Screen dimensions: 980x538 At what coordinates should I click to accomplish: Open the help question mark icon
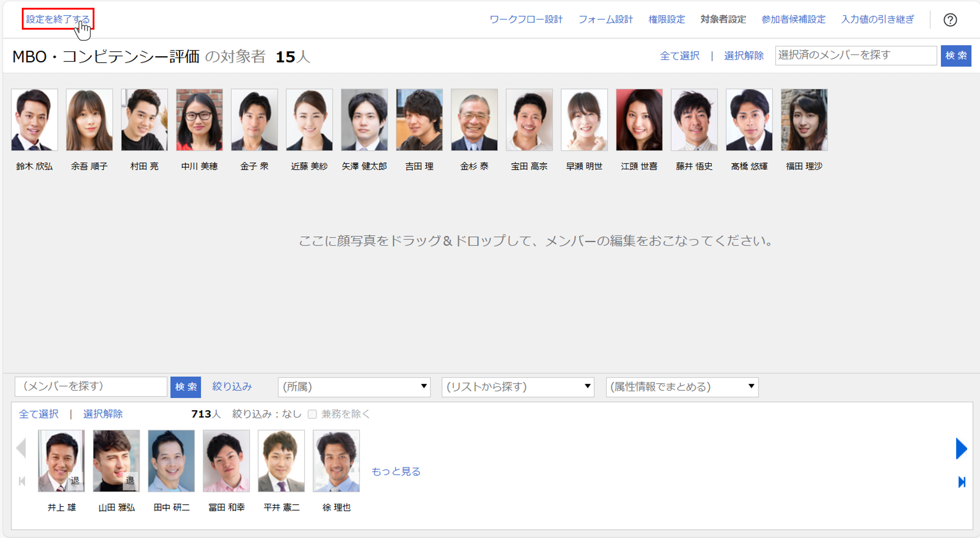coord(950,20)
